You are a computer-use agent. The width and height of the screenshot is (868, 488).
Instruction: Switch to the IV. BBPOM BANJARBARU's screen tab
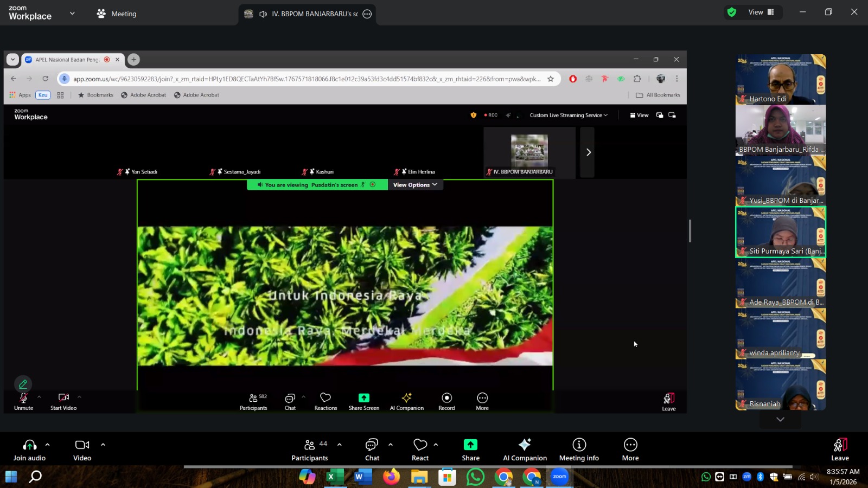coord(308,14)
